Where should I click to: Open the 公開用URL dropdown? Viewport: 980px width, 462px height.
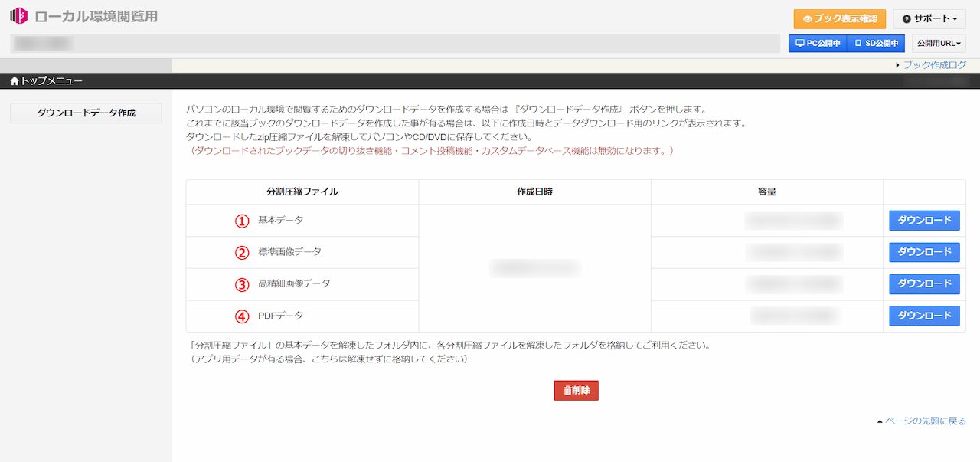(938, 43)
